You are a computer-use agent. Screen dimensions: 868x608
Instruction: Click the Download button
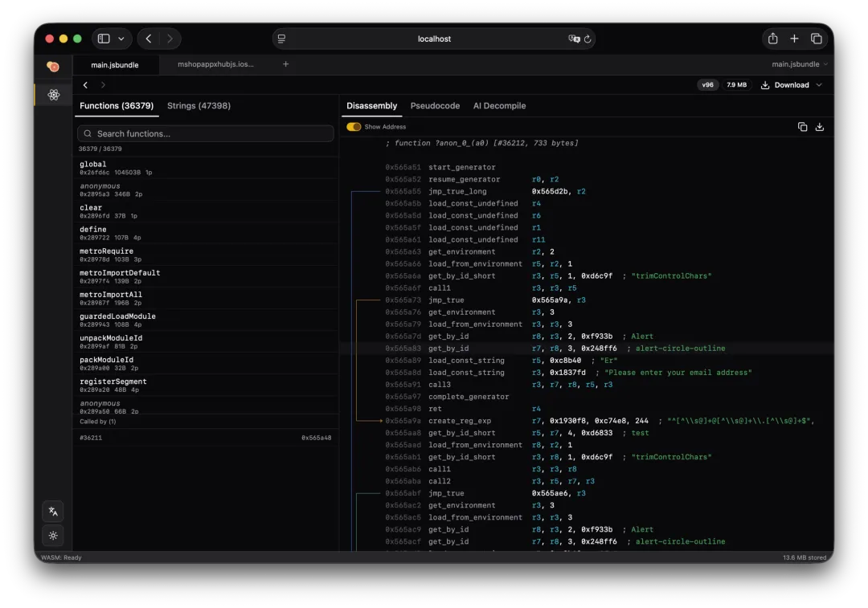785,84
